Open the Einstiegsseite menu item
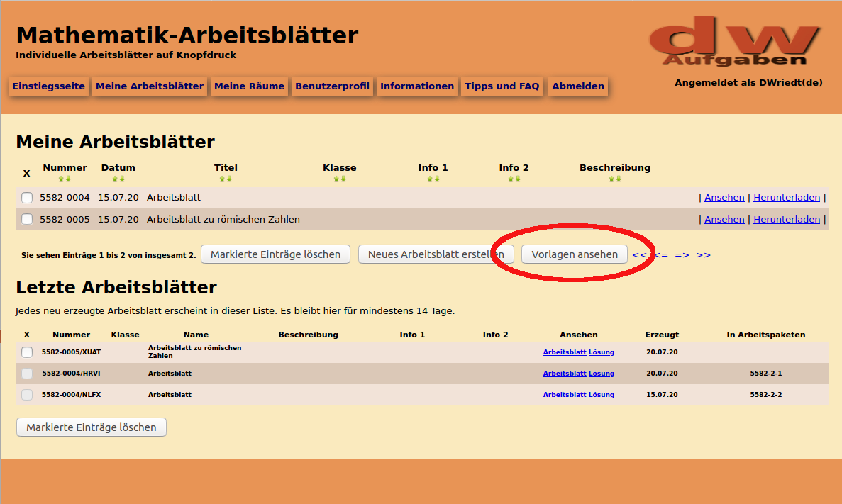The width and height of the screenshot is (842, 504). click(48, 86)
